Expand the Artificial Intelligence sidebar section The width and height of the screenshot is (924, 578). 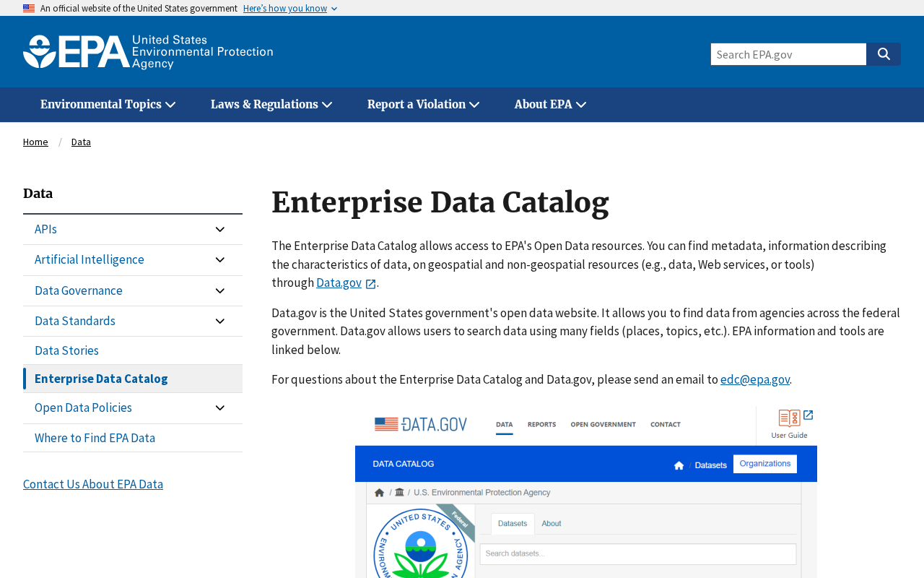point(220,260)
